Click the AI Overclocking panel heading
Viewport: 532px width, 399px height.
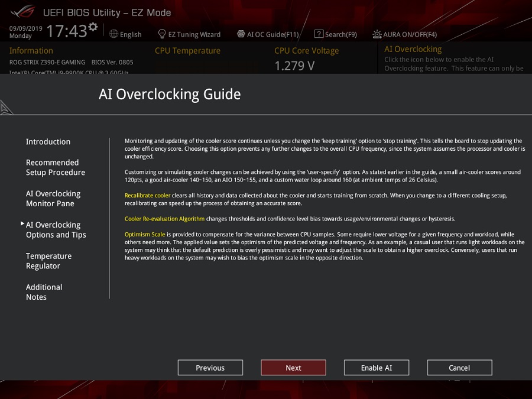(x=413, y=49)
